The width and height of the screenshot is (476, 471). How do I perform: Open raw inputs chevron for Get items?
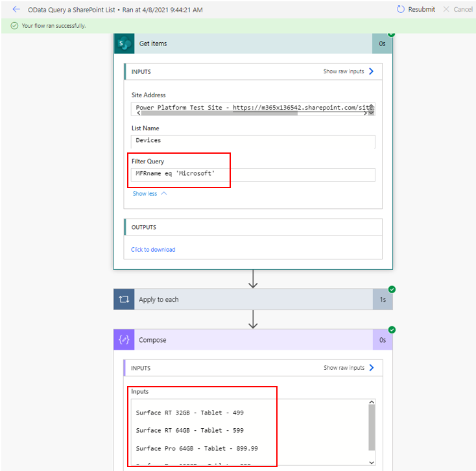372,71
